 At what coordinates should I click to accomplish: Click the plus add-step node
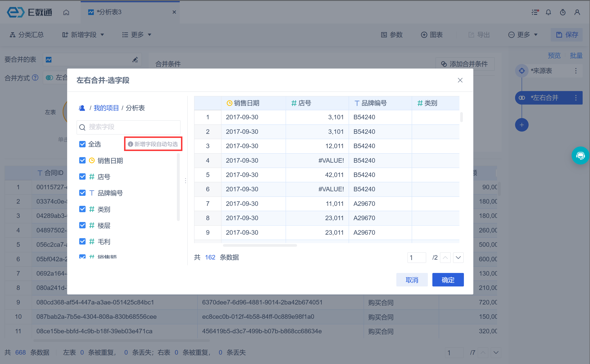point(522,125)
